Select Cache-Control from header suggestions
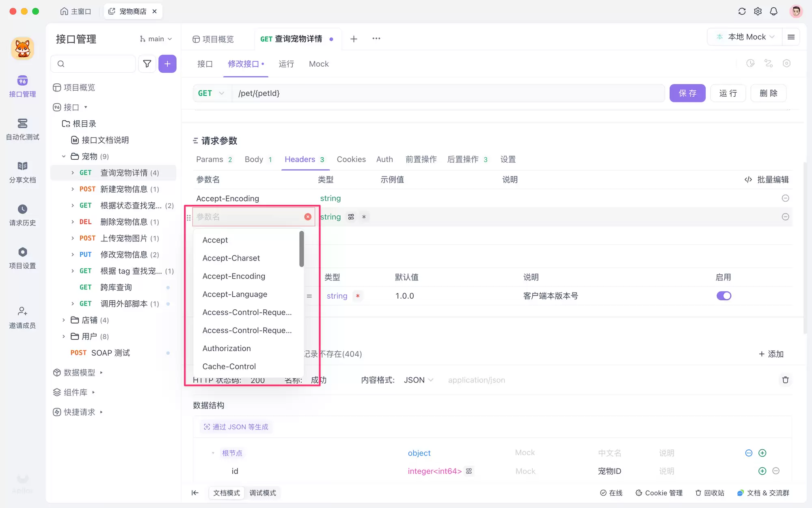The width and height of the screenshot is (812, 508). 248,366
